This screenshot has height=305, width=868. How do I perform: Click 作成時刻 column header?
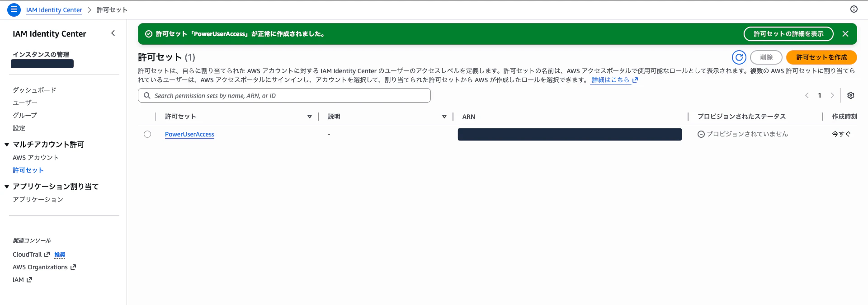844,117
